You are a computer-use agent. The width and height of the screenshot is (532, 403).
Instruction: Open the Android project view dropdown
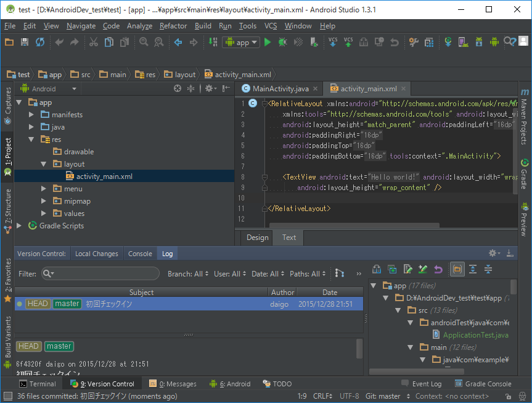pyautogui.click(x=49, y=89)
